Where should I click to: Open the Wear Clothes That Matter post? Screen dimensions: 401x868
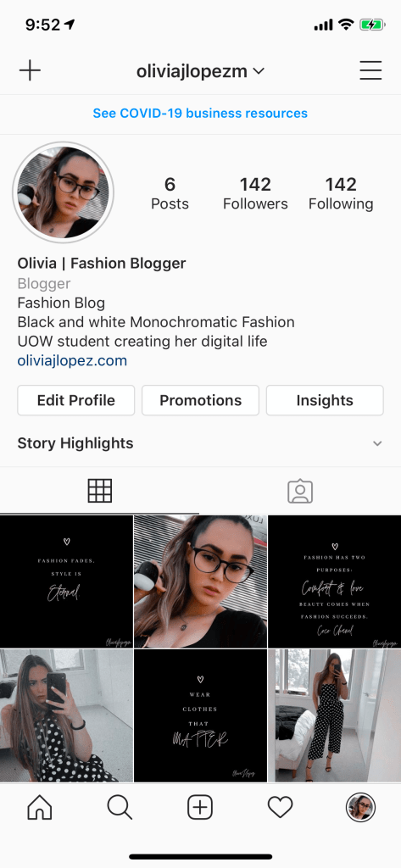tap(200, 715)
